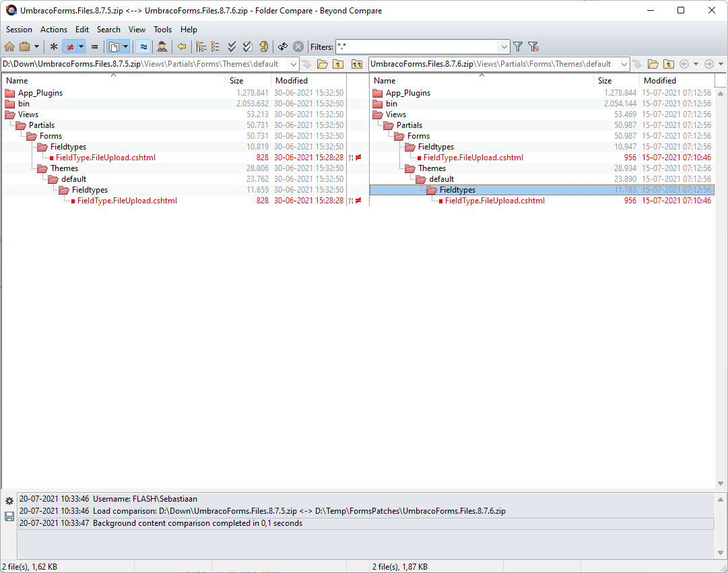Click the Refresh yellow scroll icon
Screen dimensions: 728x573
(263, 46)
